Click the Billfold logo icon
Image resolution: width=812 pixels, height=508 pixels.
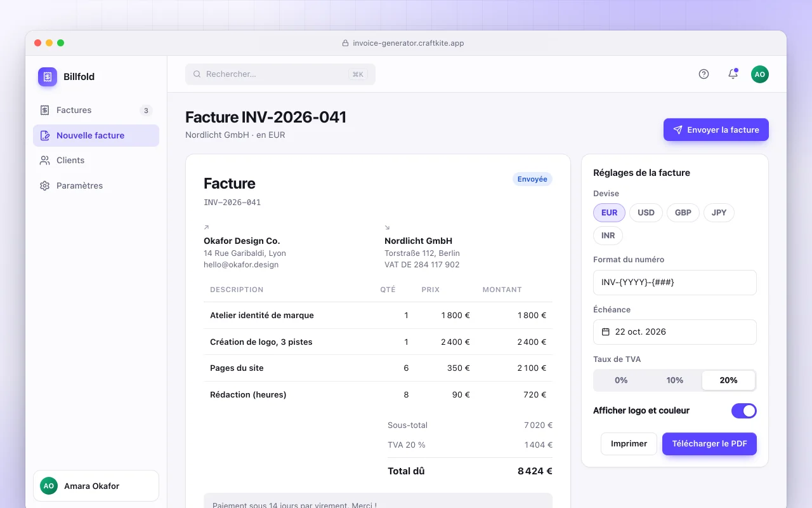tap(48, 77)
